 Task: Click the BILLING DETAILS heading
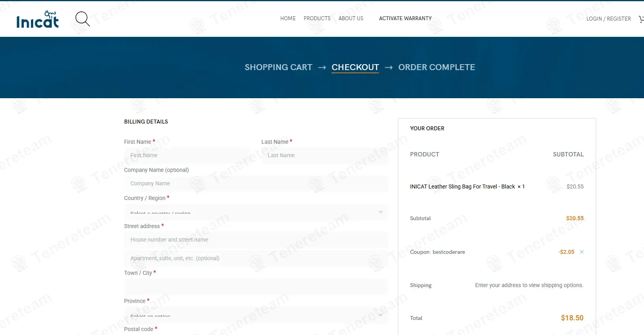146,122
